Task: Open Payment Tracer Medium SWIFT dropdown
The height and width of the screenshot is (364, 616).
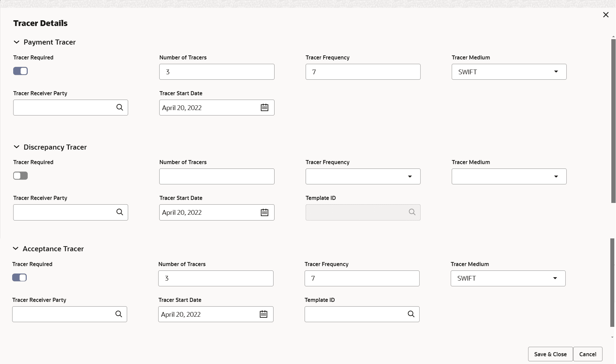Action: tap(556, 72)
